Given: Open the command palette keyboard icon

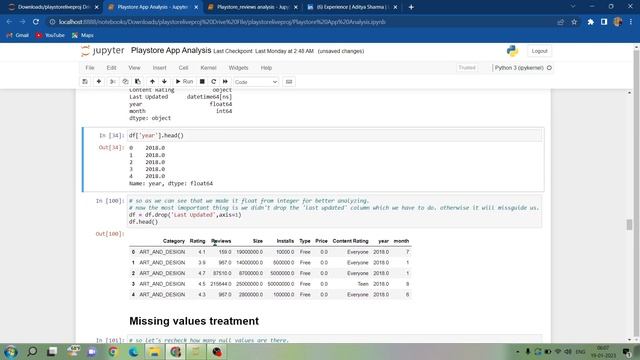Looking at the screenshot, I should (289, 82).
